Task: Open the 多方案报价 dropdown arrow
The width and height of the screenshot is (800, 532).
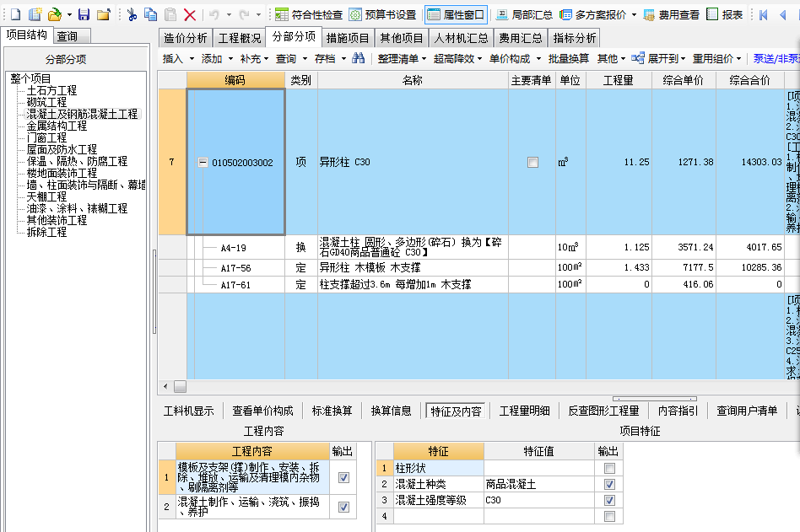Action: point(635,15)
